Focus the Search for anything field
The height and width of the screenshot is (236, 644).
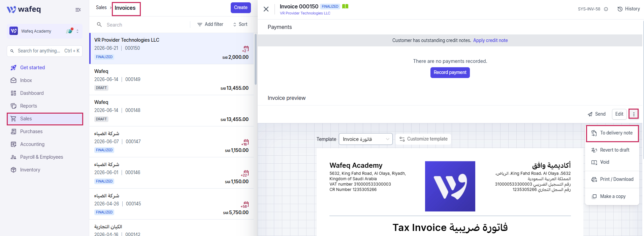point(44,51)
